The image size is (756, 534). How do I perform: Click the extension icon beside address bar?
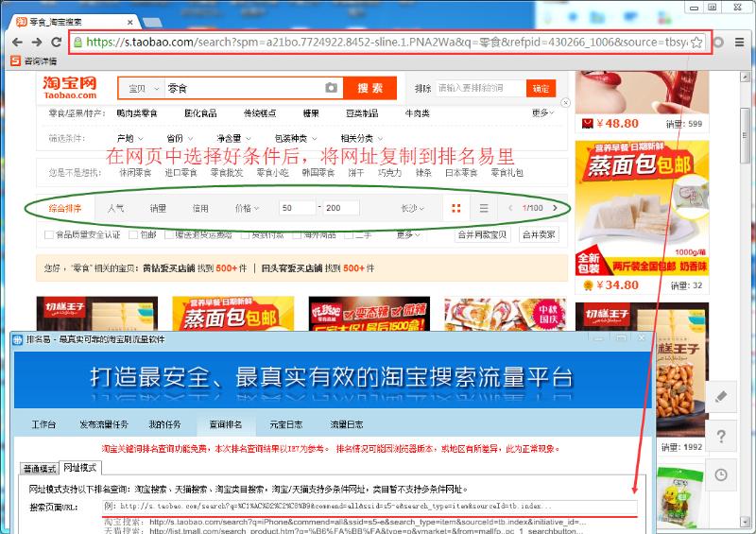pos(718,43)
